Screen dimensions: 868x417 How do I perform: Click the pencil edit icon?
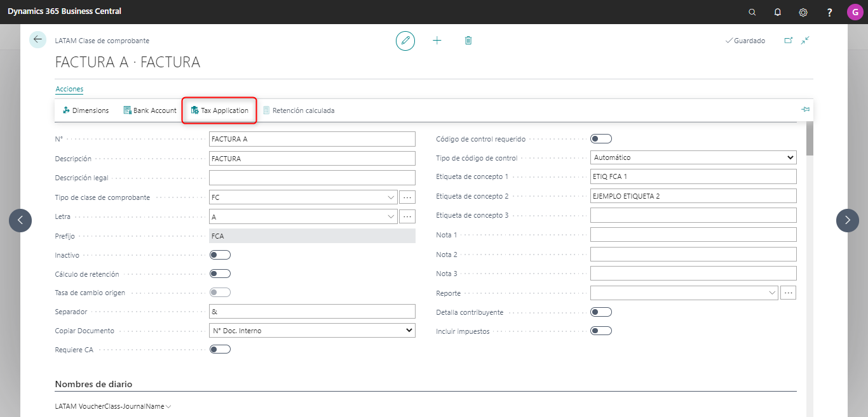405,41
